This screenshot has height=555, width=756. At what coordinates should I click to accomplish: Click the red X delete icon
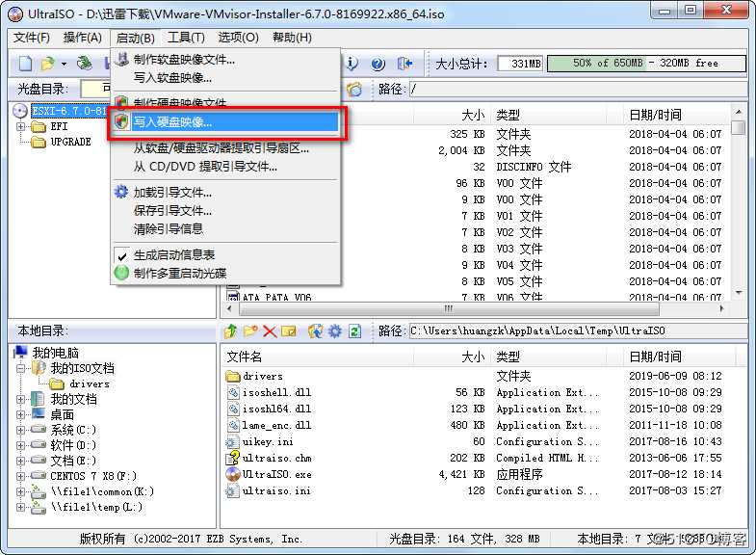(x=270, y=331)
